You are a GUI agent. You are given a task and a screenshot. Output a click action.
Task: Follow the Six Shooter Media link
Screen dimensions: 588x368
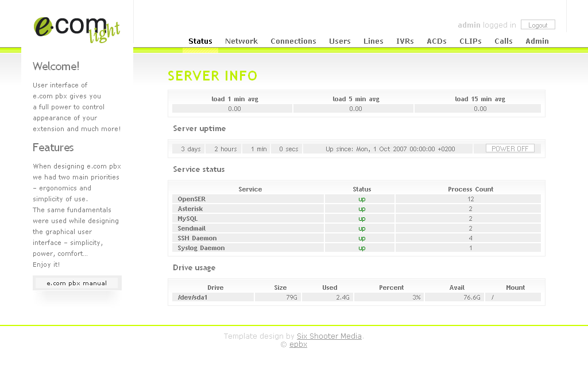click(x=329, y=336)
